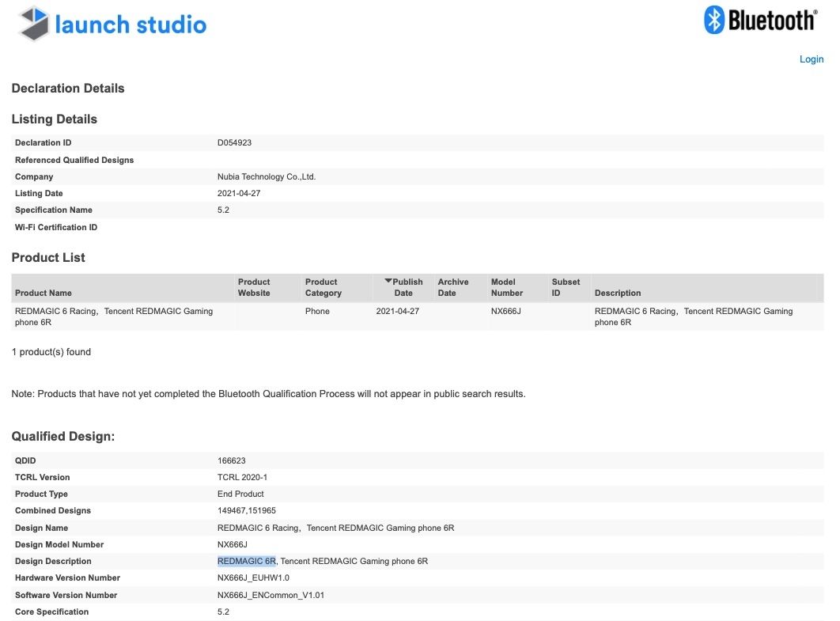Click the Product Website column header
The width and height of the screenshot is (840, 621).
click(254, 287)
